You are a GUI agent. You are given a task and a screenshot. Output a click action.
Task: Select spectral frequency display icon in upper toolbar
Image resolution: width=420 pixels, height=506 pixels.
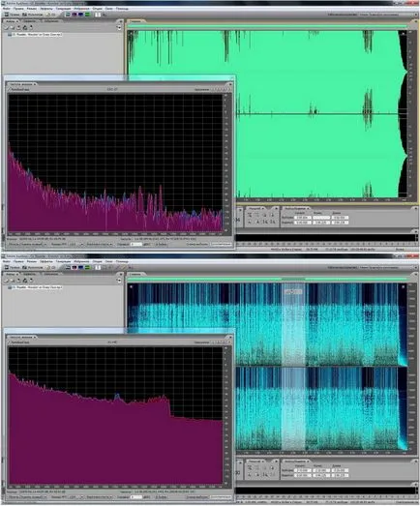[x=75, y=15]
